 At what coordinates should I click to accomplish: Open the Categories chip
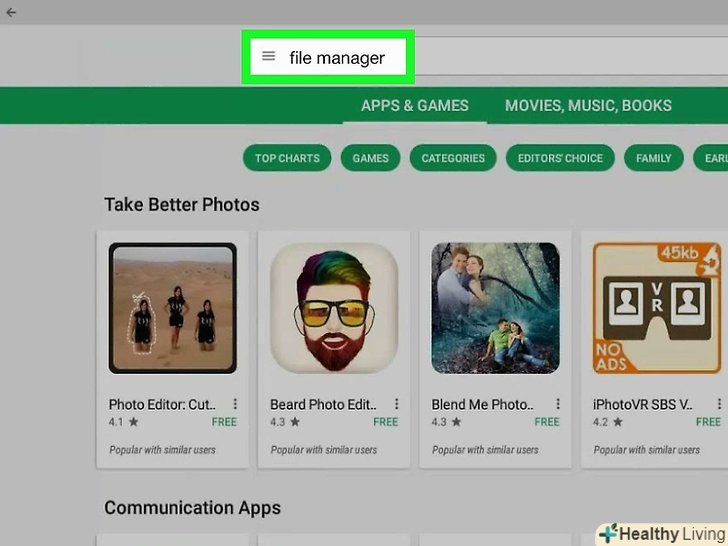453,158
